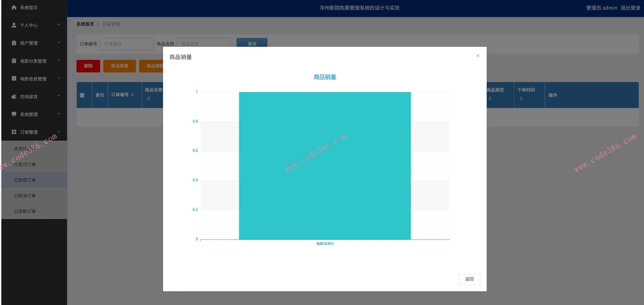Expand the 个人中心 menu

coord(59,25)
